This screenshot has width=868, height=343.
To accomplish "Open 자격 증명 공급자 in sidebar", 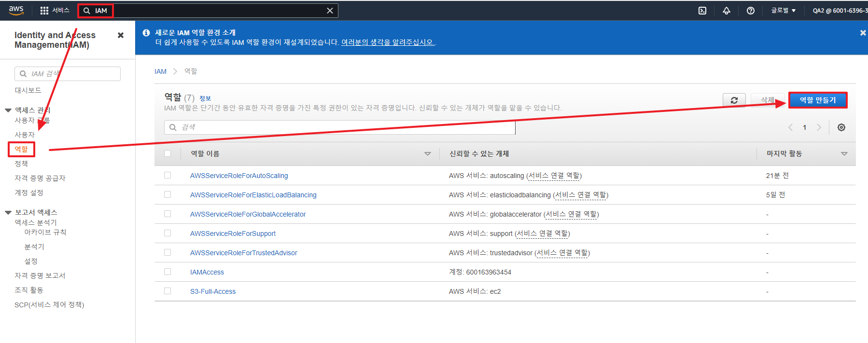I will pos(40,178).
